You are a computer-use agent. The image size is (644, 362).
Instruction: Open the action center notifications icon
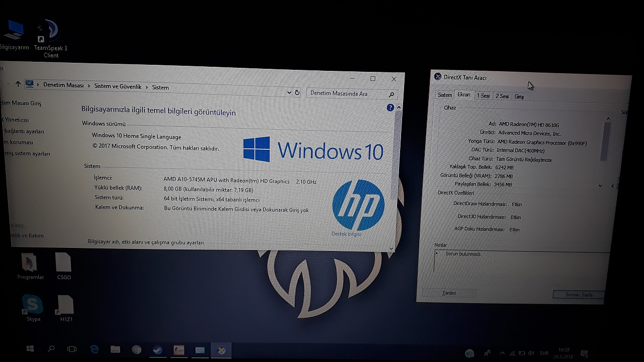pyautogui.click(x=584, y=354)
